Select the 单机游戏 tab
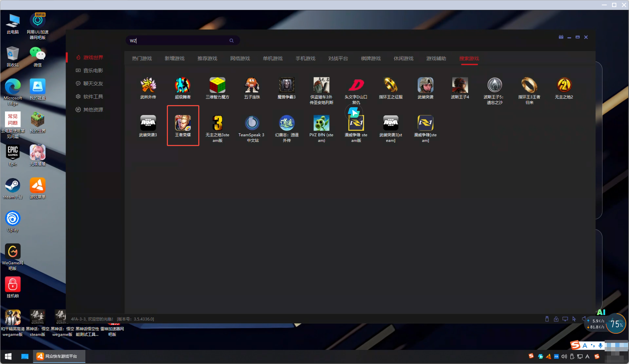Screen dimensions: 629x364 [x=273, y=59]
